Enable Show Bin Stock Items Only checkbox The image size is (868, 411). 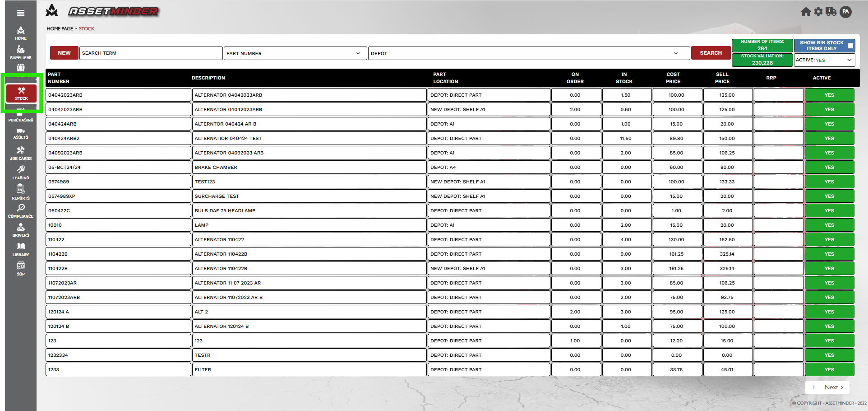[x=850, y=46]
